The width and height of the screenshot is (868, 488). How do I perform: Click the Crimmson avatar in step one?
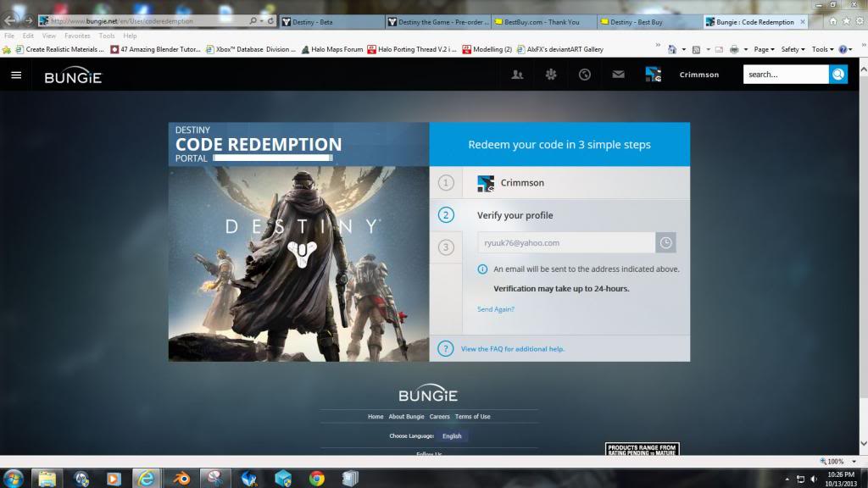point(486,183)
